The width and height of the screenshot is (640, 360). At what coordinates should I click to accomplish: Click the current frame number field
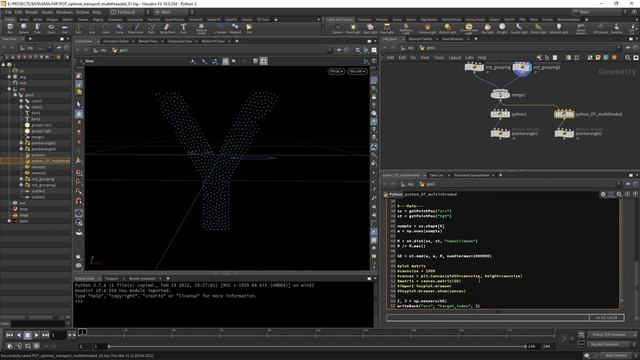[58, 335]
